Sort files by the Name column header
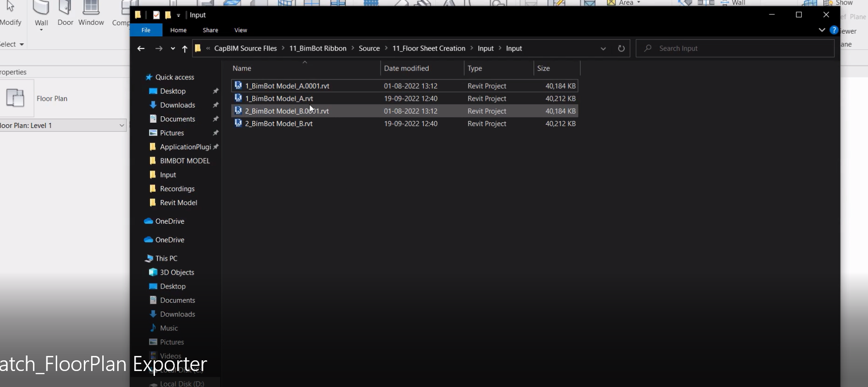 (305, 68)
